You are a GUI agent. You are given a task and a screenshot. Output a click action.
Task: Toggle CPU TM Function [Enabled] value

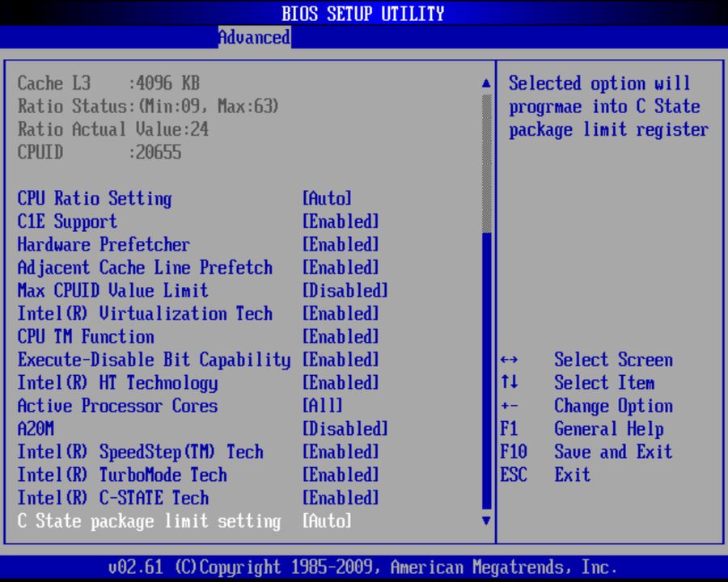[341, 337]
